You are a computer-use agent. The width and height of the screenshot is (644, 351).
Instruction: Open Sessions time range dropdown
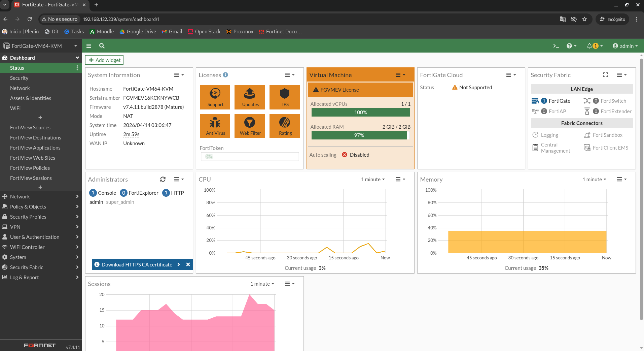pos(262,284)
